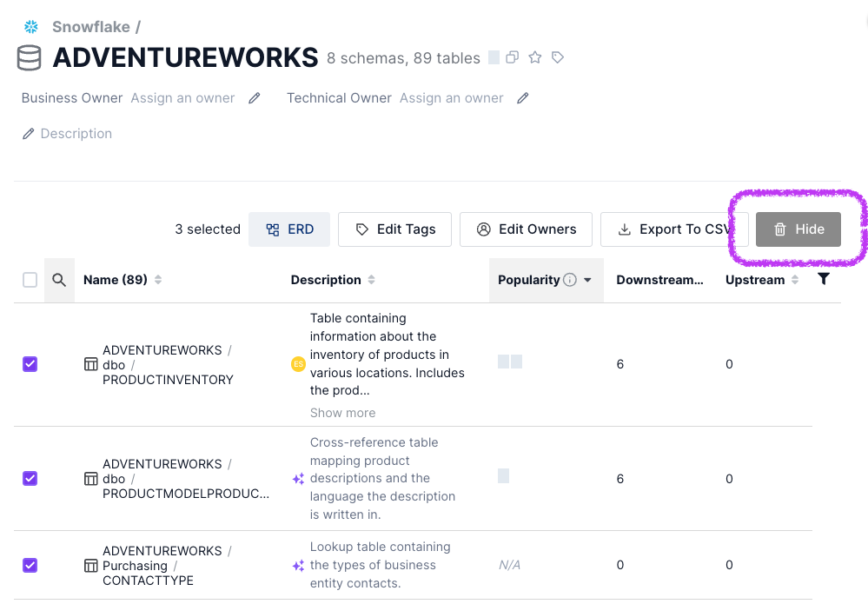Click the tag icon beside the title
The width and height of the screenshot is (868, 604).
[559, 57]
